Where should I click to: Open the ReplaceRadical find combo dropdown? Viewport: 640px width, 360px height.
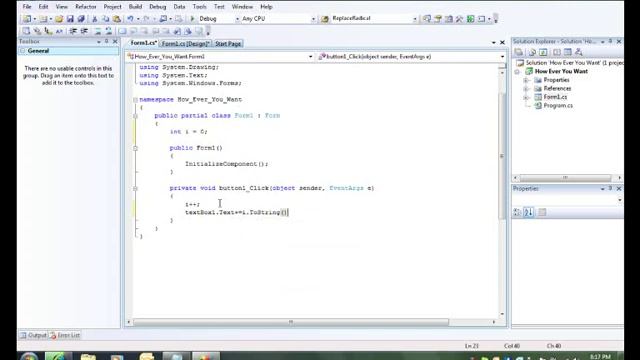pos(415,19)
